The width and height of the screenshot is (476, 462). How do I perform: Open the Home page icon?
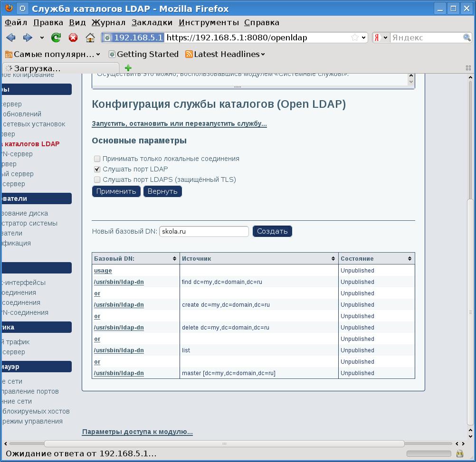tap(90, 38)
